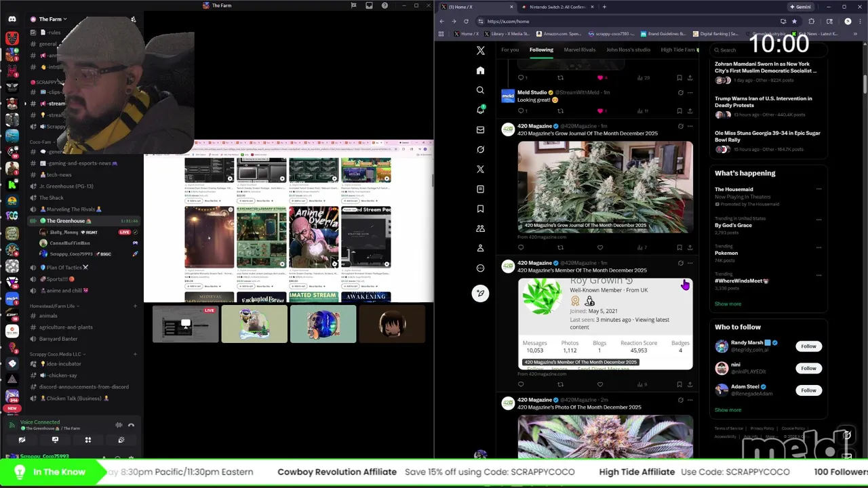Click the X logo in sidebar
Image resolution: width=868 pixels, height=488 pixels.
(x=480, y=50)
